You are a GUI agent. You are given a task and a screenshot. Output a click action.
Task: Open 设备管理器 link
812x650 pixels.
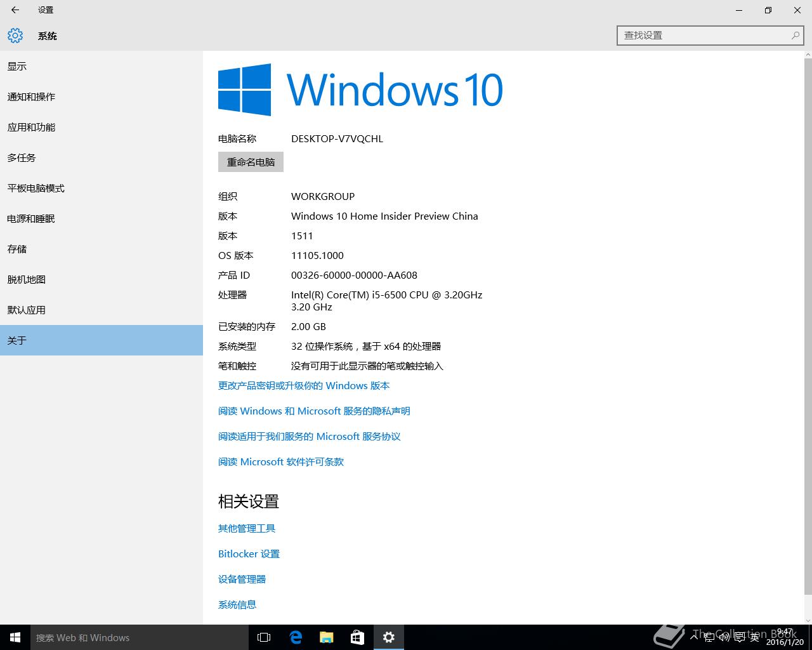click(242, 579)
